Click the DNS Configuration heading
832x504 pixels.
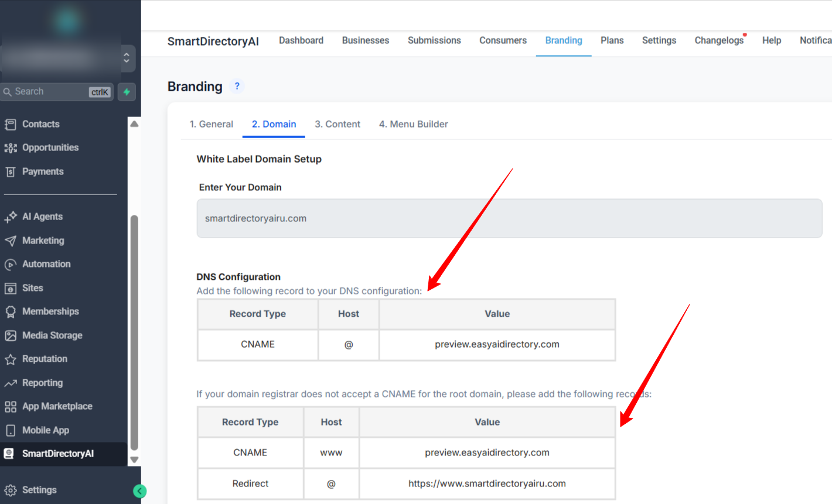[238, 277]
